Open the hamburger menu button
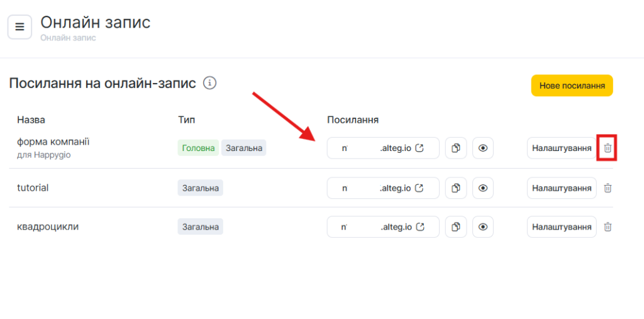Image resolution: width=644 pixels, height=319 pixels. (19, 27)
